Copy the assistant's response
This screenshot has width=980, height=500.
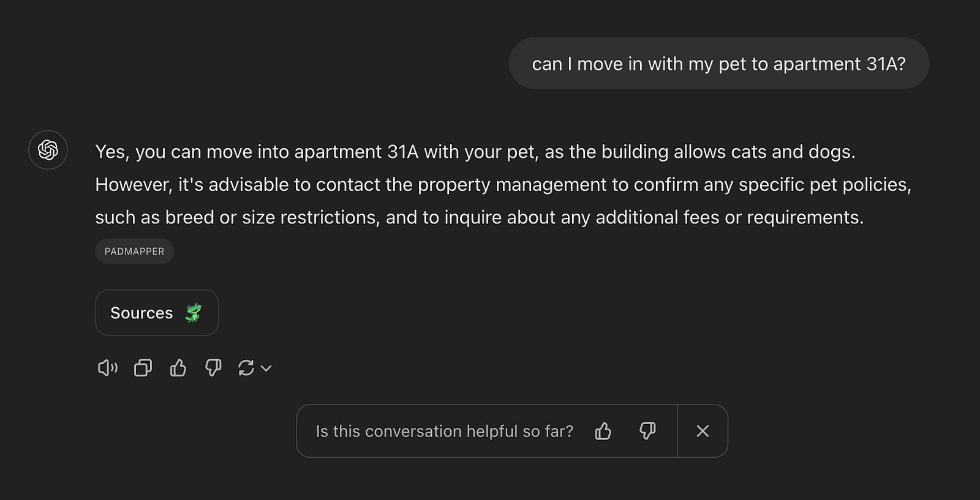pyautogui.click(x=143, y=368)
